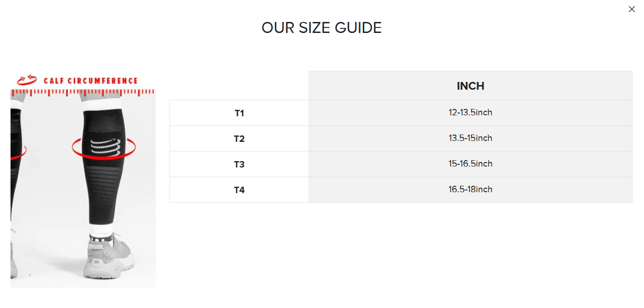
Task: Click the red ruler tick marks strip
Action: (x=82, y=92)
